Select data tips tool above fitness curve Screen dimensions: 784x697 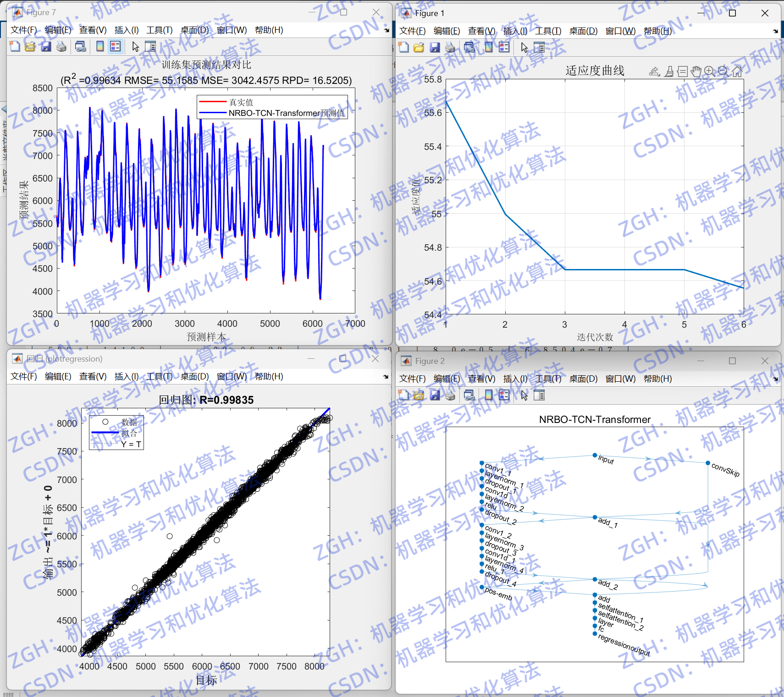(x=683, y=71)
